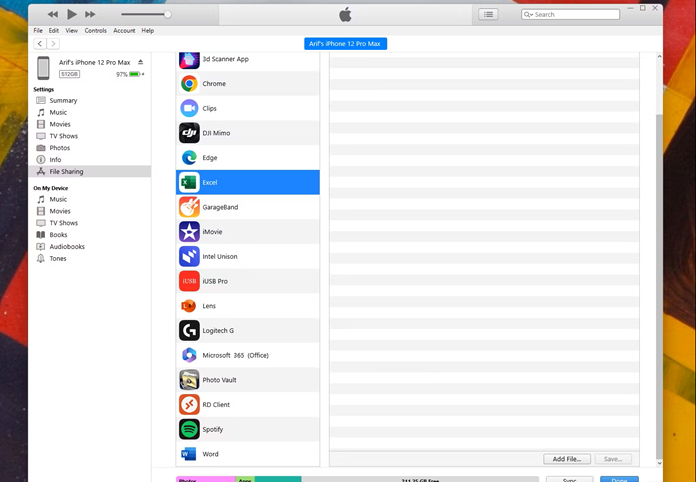
Task: Select the Spotify app icon
Action: pyautogui.click(x=189, y=429)
